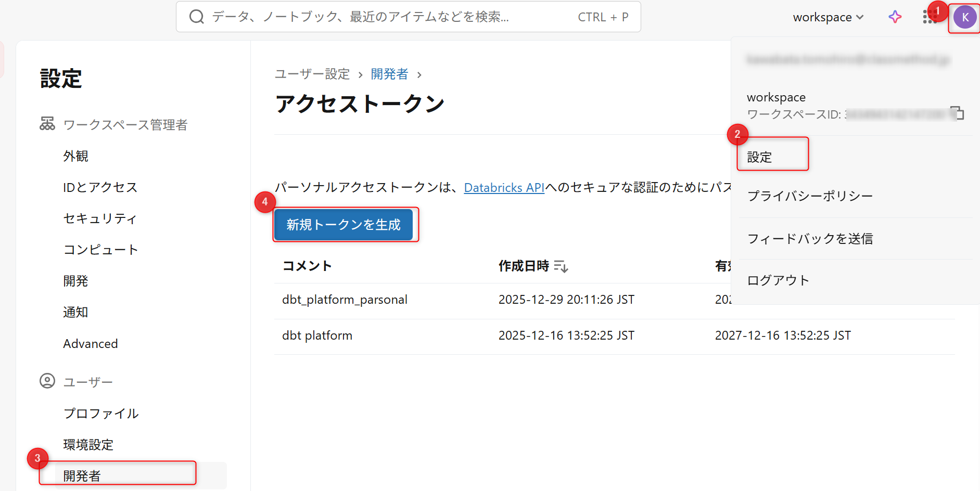
Task: Click the workspace admin group icon
Action: (x=47, y=124)
